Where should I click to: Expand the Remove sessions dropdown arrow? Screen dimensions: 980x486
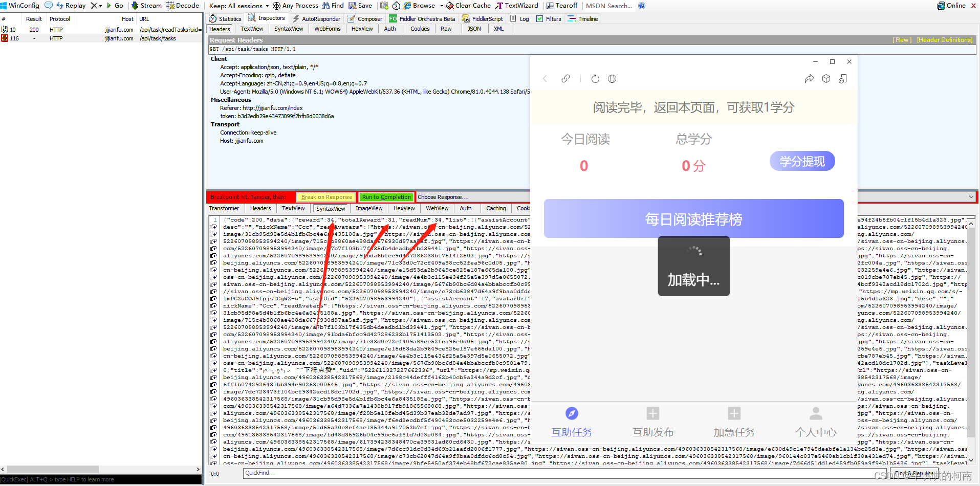(100, 6)
